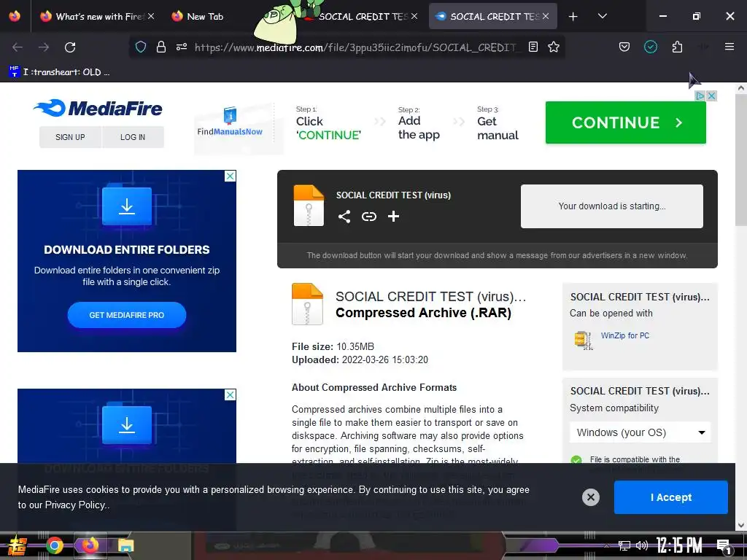Close the second folder download ad
The image size is (747, 560).
click(x=230, y=394)
